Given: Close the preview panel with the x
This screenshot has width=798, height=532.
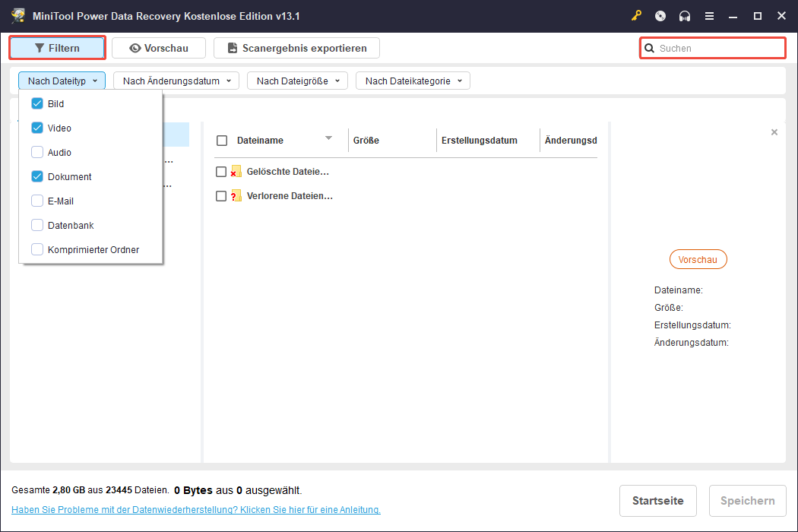Looking at the screenshot, I should pos(774,132).
